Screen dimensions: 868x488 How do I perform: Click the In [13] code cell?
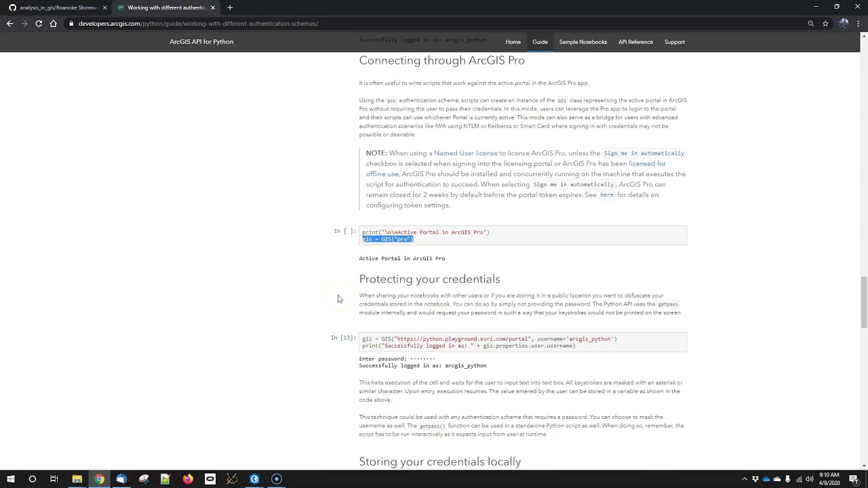point(523,342)
